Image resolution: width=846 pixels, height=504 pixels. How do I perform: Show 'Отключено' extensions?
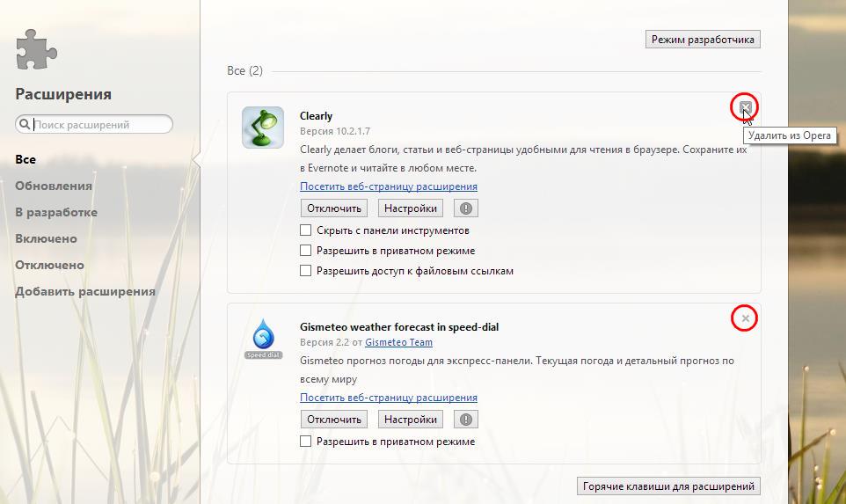49,265
